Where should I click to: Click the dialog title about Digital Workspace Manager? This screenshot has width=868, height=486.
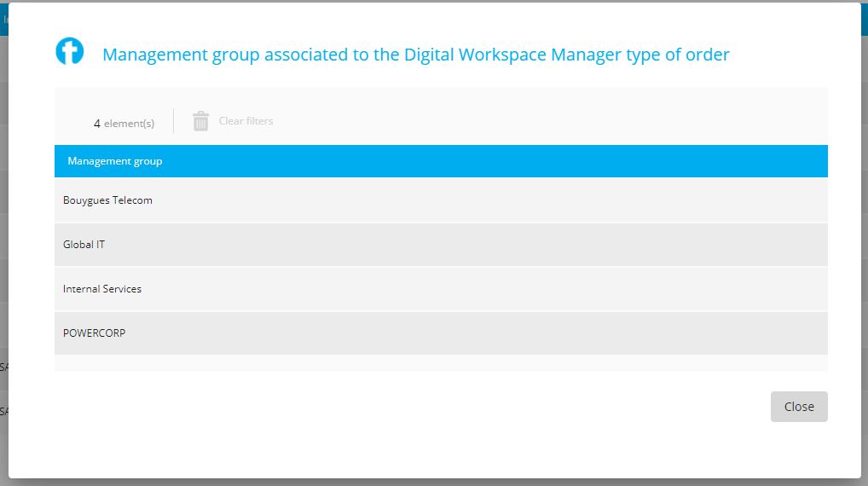point(415,55)
